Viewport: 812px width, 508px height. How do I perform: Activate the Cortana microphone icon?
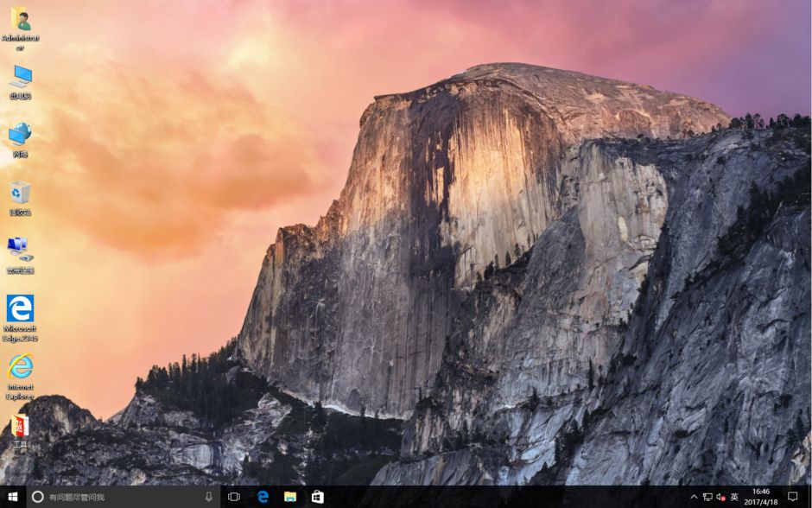(209, 497)
